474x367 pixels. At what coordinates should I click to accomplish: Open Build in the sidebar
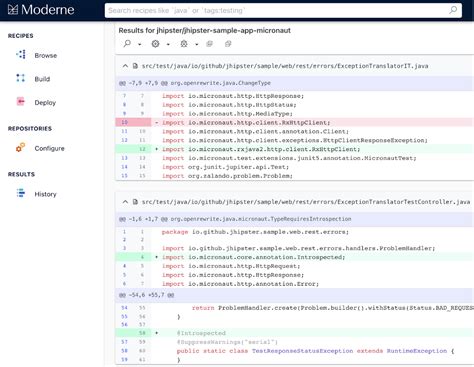pos(42,79)
